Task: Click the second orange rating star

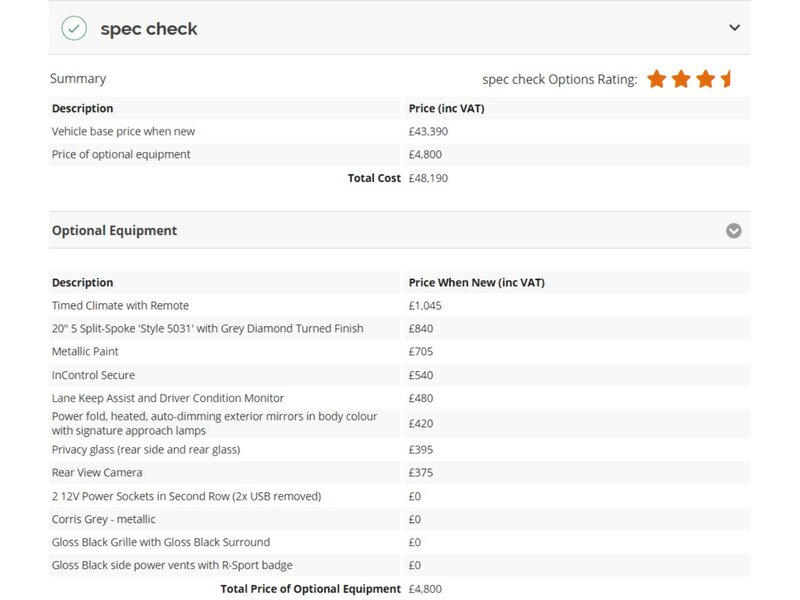Action: point(681,79)
